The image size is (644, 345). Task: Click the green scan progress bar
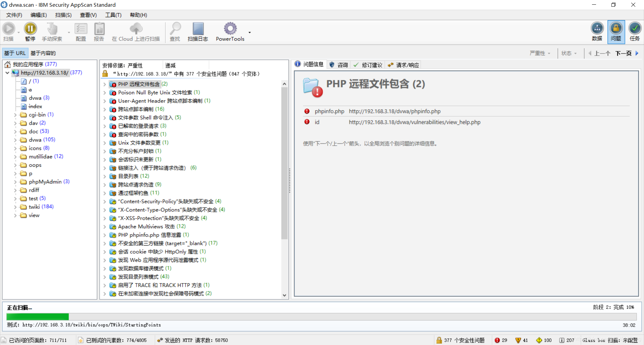pos(38,317)
